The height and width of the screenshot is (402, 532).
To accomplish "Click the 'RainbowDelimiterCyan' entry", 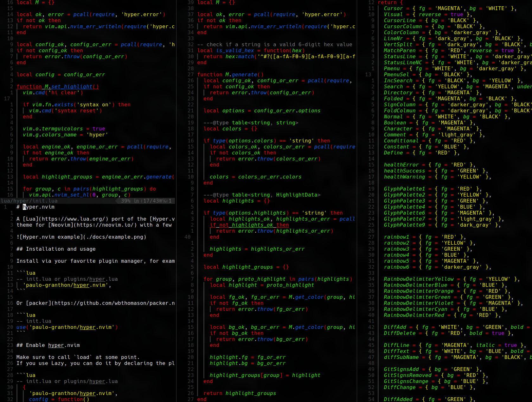I will click(x=445, y=309).
